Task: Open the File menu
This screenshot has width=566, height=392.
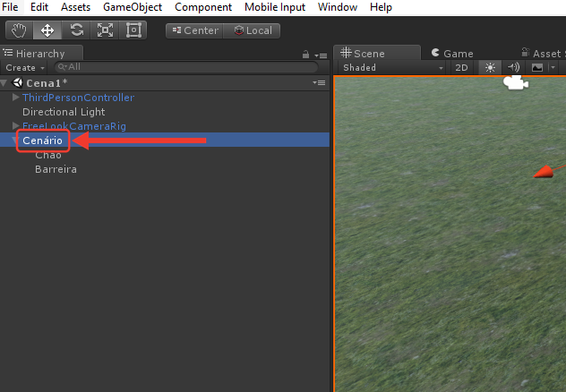Action: (x=10, y=7)
